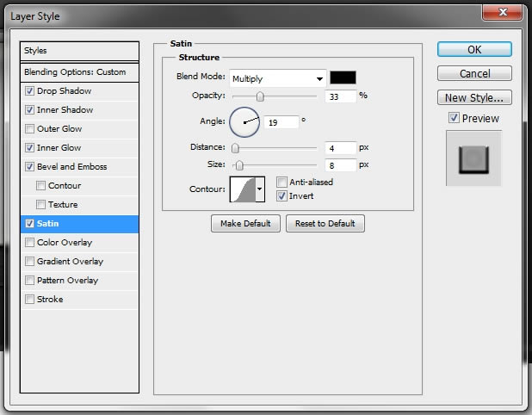
Task: Select the Pattern Overlay label row
Action: [67, 281]
